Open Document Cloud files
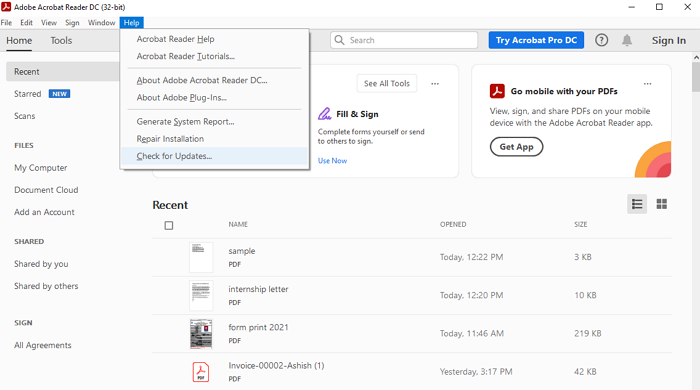The height and width of the screenshot is (390, 700). [46, 190]
